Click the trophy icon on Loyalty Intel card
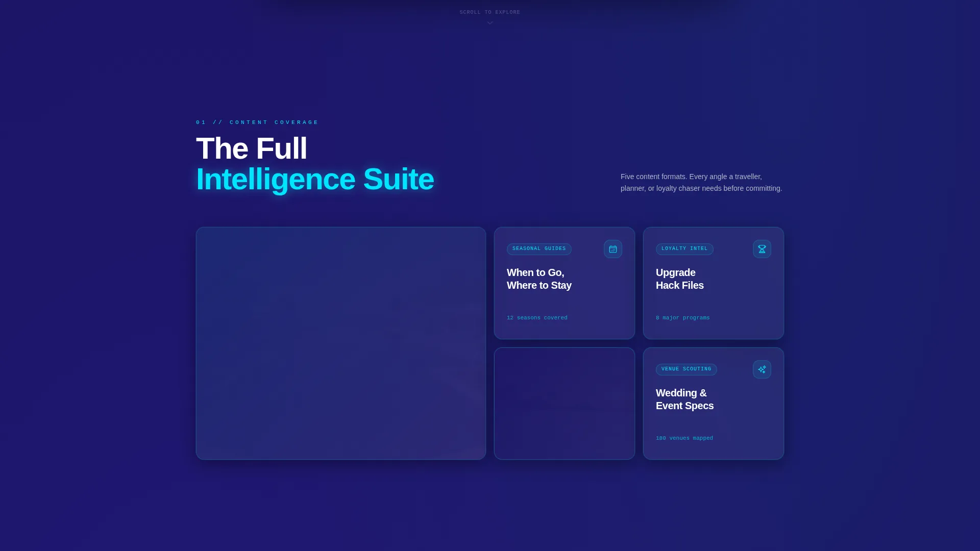 (762, 249)
